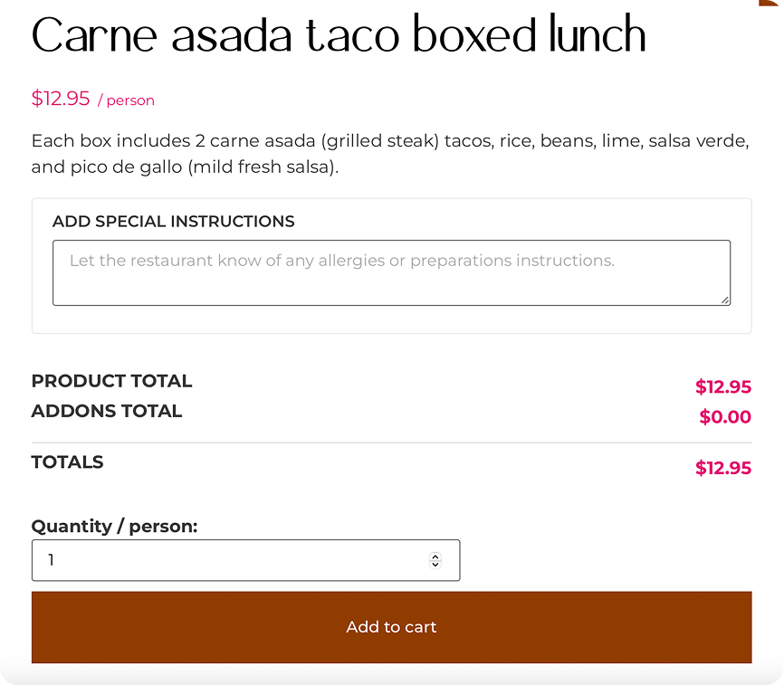Click the brown corner at top right

(774, 3)
